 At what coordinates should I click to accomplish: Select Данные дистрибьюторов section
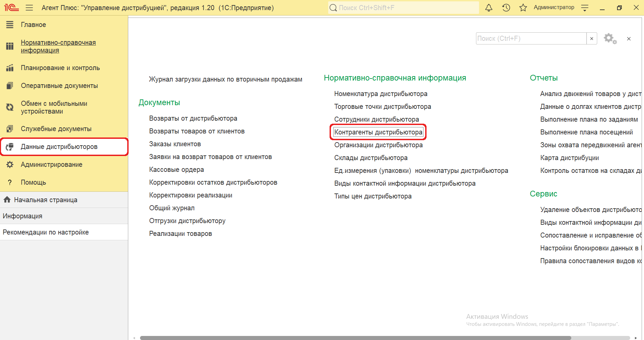coord(64,147)
